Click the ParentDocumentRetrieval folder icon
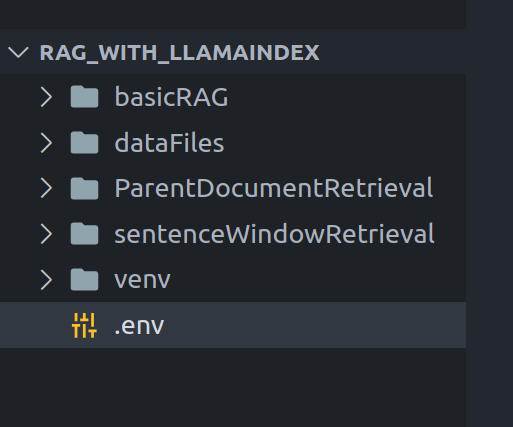The image size is (513, 427). pos(84,188)
